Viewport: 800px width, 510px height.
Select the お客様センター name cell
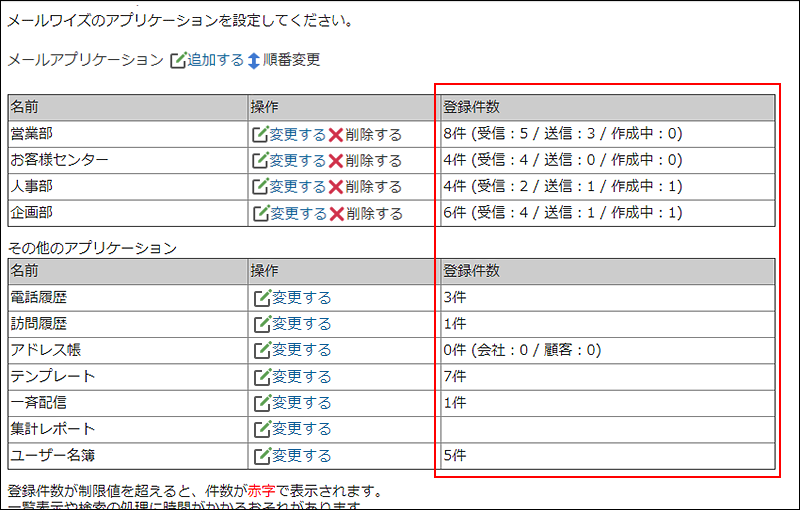tap(128, 160)
